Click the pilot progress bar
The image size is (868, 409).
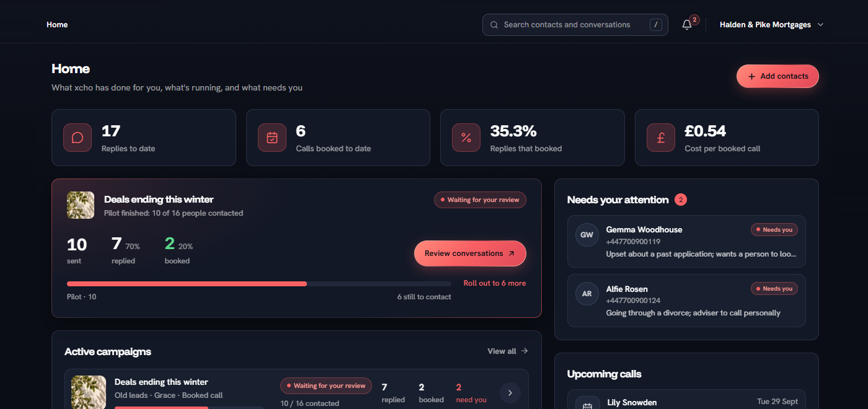259,284
